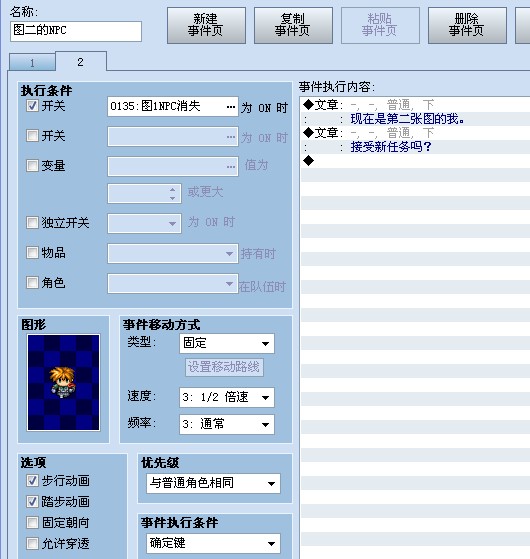Click the character graphic preview
The height and width of the screenshot is (559, 530).
coord(63,383)
